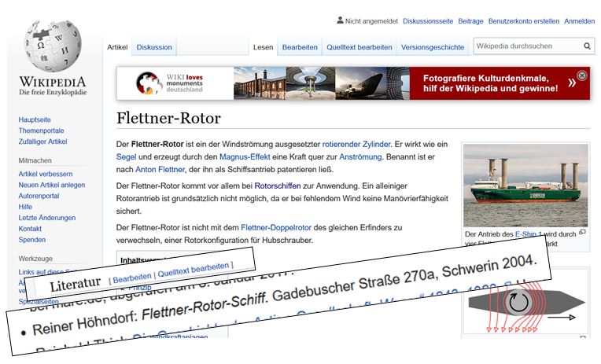Go to Hauptseite in the sidebar
The height and width of the screenshot is (364, 601).
pos(35,119)
